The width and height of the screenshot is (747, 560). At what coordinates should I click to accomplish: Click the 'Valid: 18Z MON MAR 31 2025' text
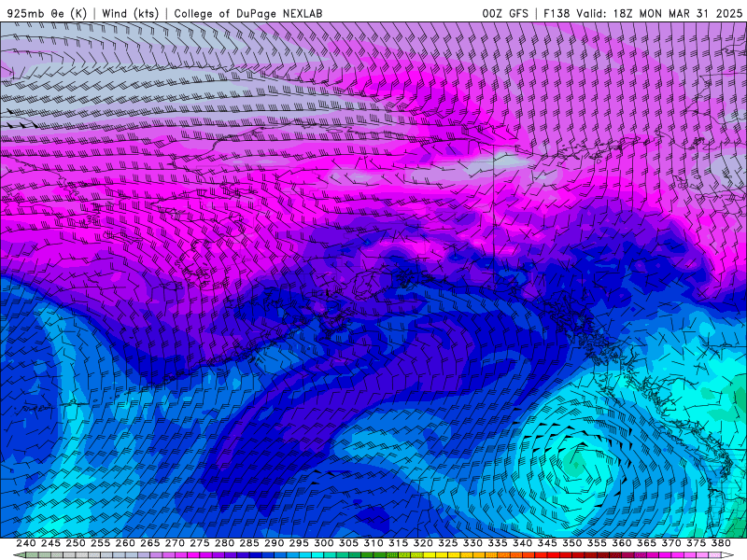click(x=659, y=13)
